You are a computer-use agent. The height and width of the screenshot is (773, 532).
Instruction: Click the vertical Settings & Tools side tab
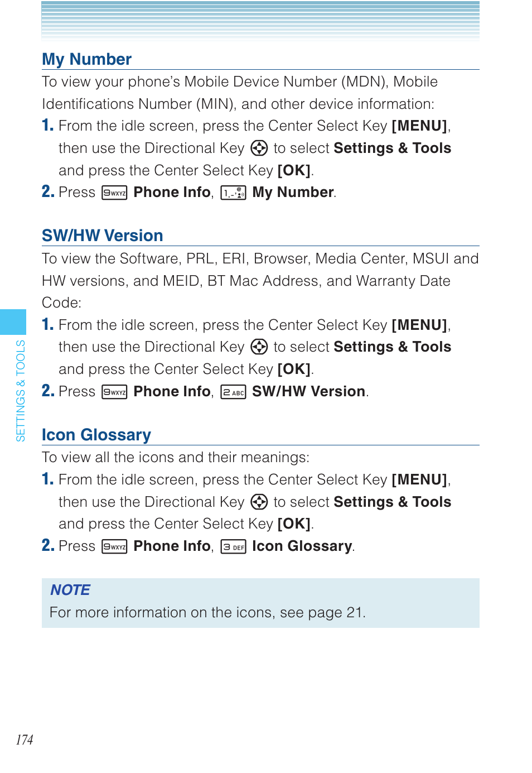point(21,390)
